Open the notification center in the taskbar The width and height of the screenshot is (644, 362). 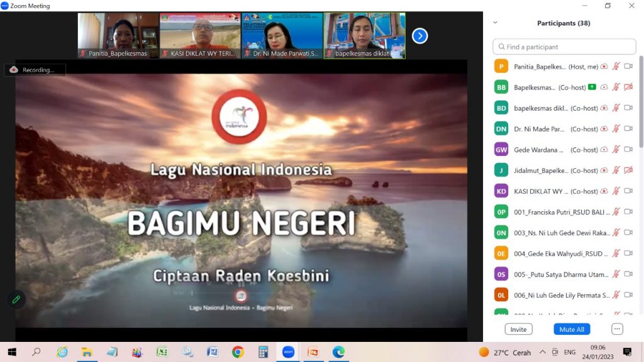tap(627, 352)
